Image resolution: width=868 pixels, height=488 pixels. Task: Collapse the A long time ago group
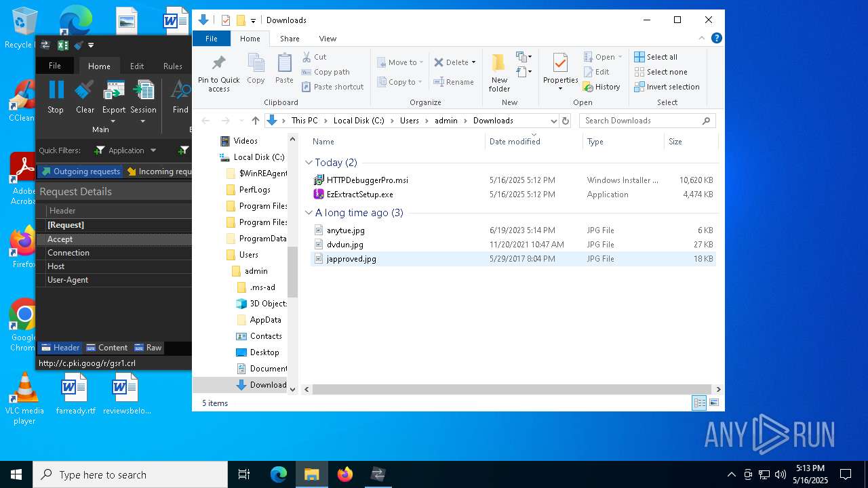pyautogui.click(x=309, y=213)
